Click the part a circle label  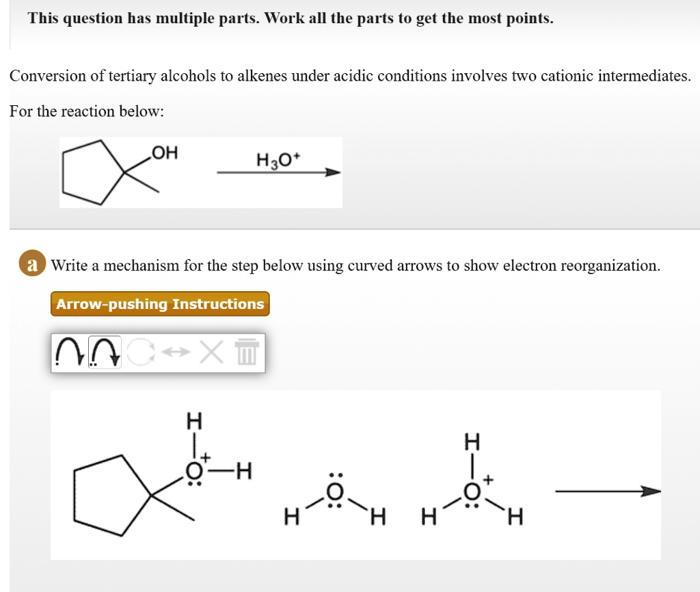[x=31, y=265]
